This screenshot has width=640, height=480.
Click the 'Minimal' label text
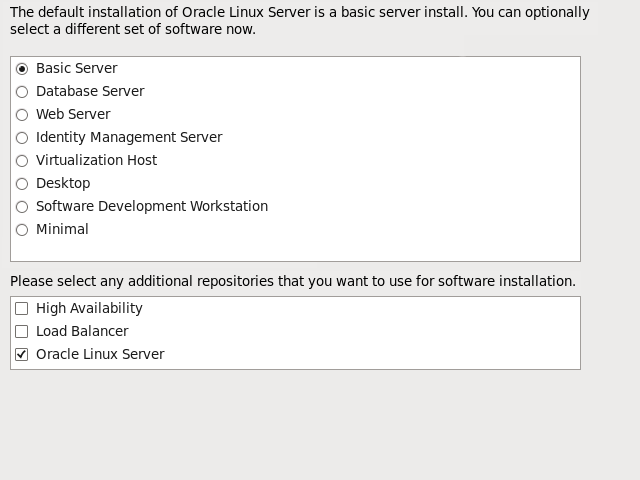(62, 229)
